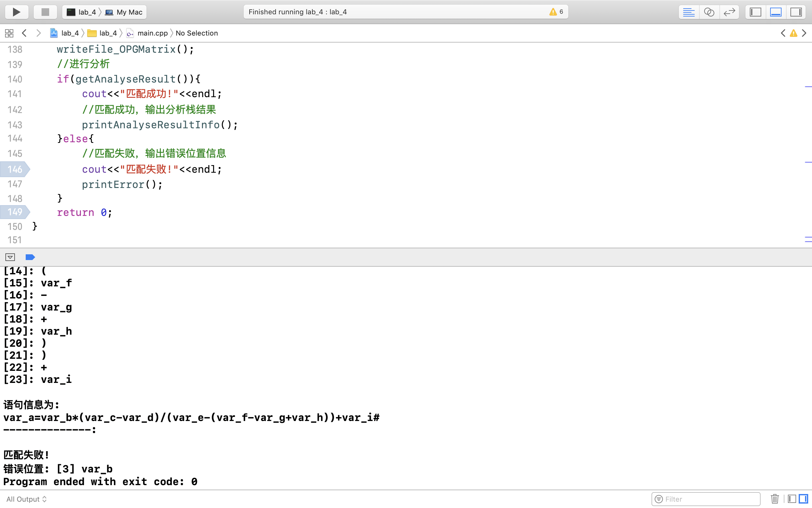Toggle breakpoints activation blue tag
The width and height of the screenshot is (812, 508).
[30, 257]
